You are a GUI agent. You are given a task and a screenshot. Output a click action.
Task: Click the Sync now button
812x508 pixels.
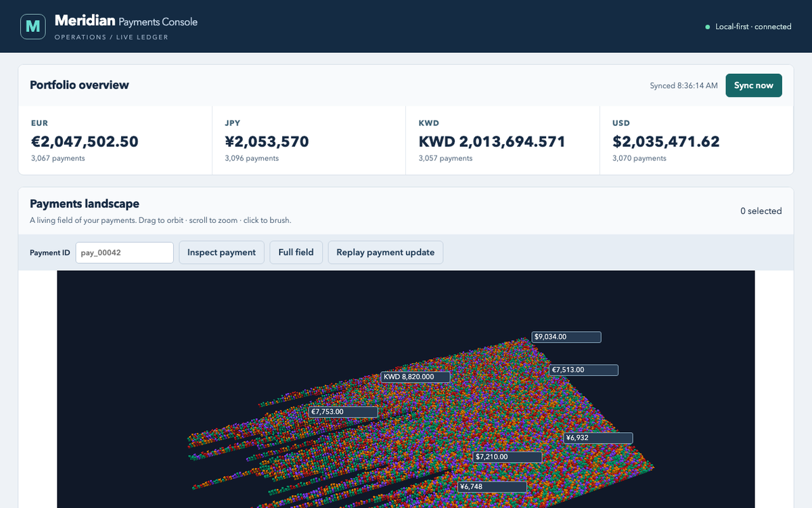[754, 85]
